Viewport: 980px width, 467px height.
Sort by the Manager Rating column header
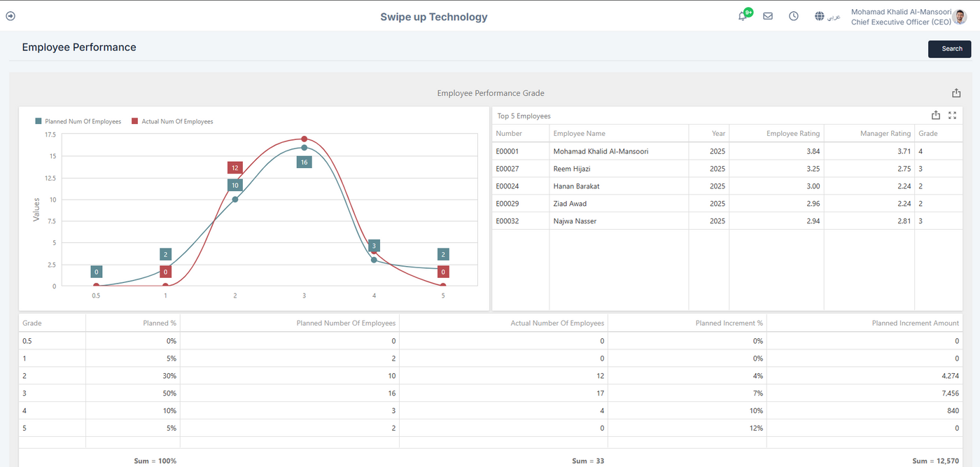[x=885, y=134]
